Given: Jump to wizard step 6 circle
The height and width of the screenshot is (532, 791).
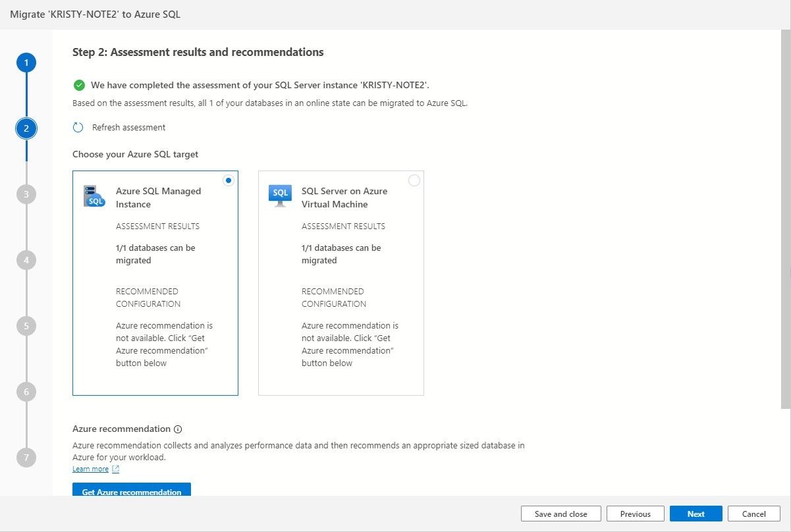Looking at the screenshot, I should (26, 392).
